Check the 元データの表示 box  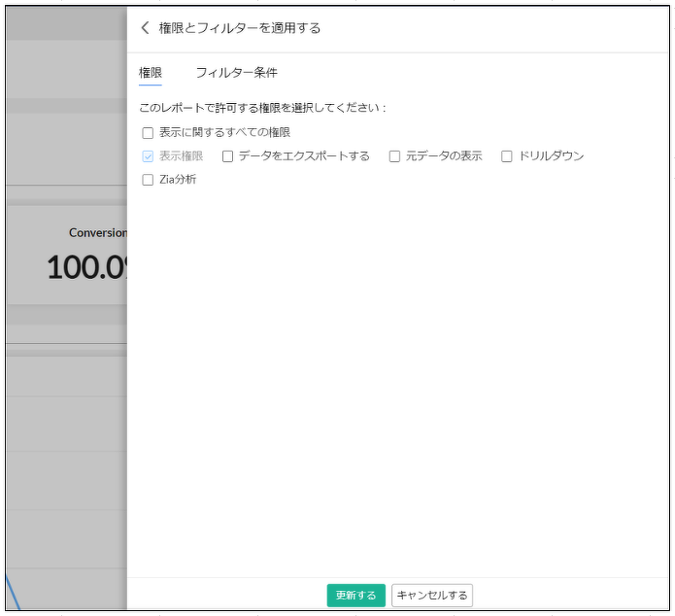(394, 156)
